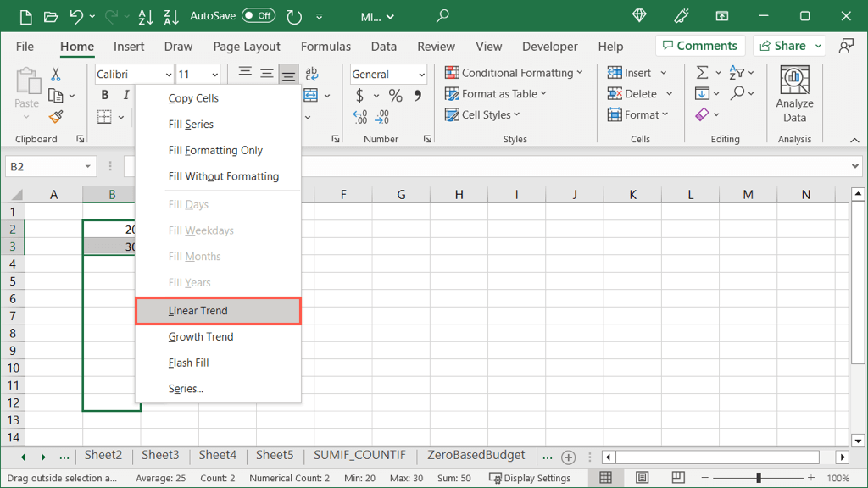Screen dimensions: 868x488
Task: Click the Analyze Data icon
Action: (794, 82)
